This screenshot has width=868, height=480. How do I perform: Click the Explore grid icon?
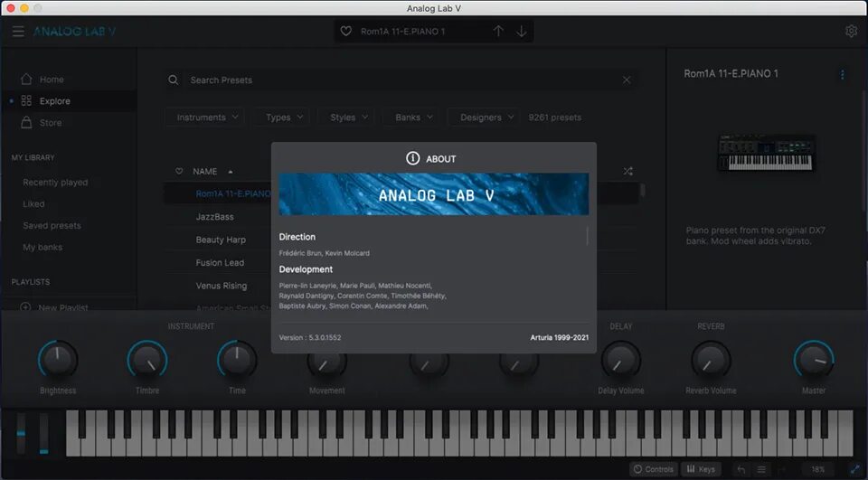click(x=26, y=100)
